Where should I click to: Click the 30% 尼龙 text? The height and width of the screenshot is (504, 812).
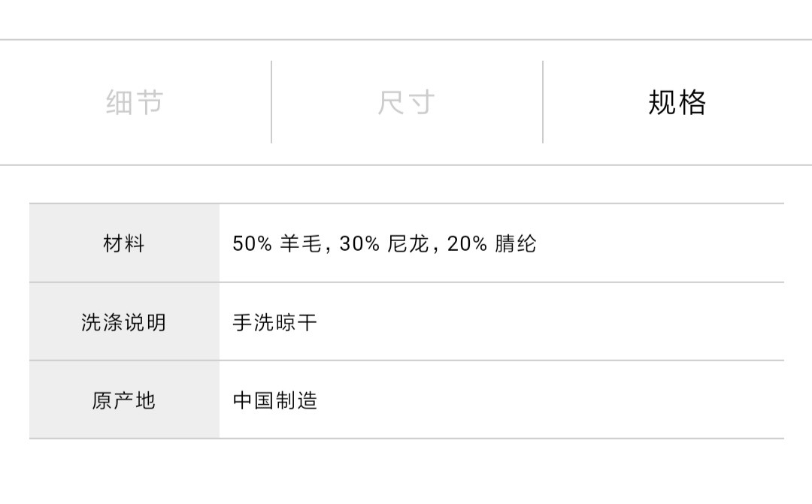pos(383,243)
